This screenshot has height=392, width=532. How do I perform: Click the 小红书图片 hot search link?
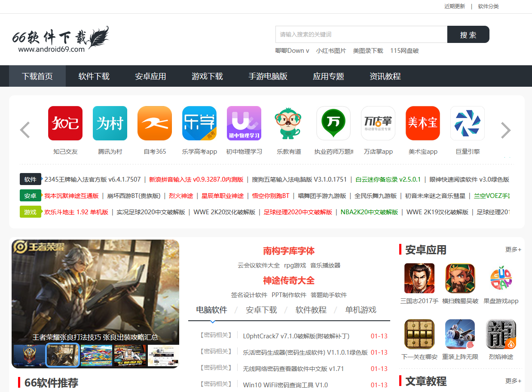point(331,51)
